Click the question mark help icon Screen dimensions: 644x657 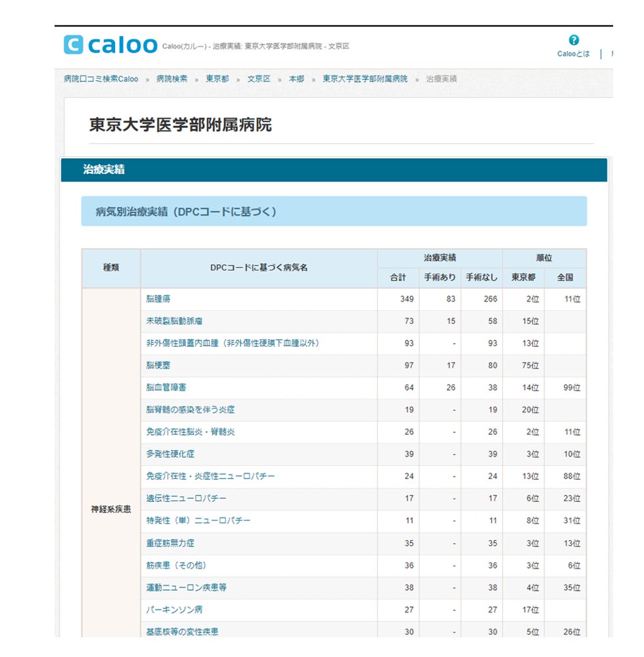[x=574, y=40]
